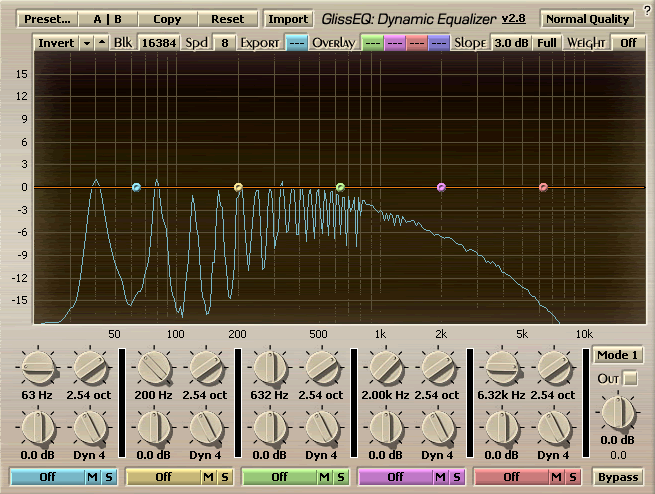Enable the red Off filter type button

pyautogui.click(x=511, y=477)
